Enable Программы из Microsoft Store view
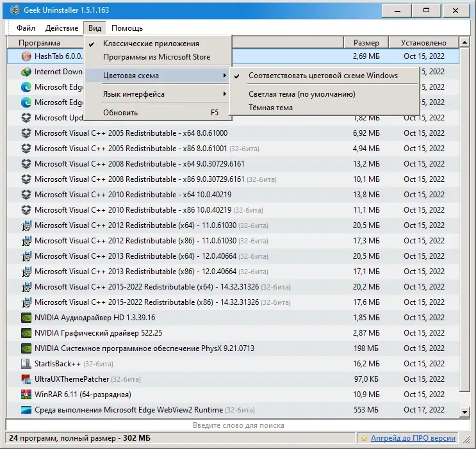The width and height of the screenshot is (476, 449). coord(158,57)
